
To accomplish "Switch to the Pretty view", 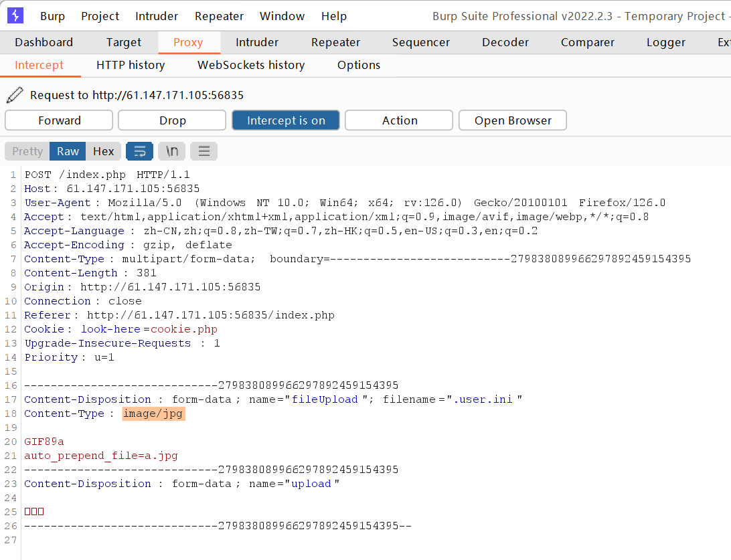I will click(27, 151).
